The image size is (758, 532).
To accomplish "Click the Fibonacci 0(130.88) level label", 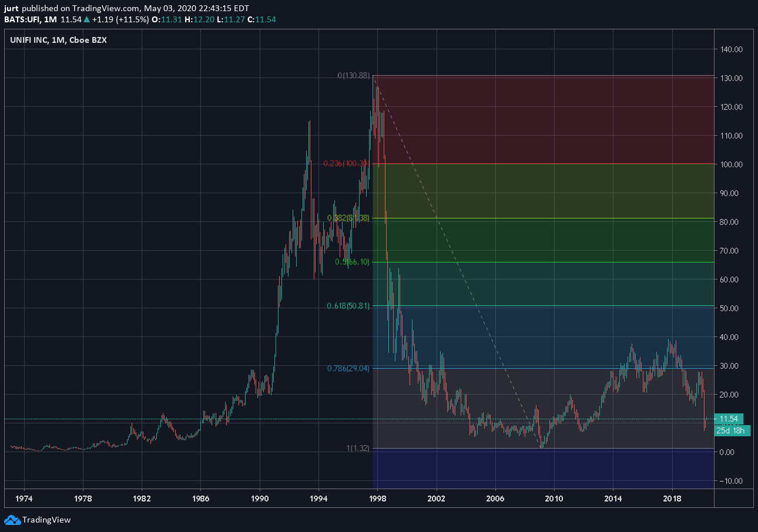I will click(354, 75).
